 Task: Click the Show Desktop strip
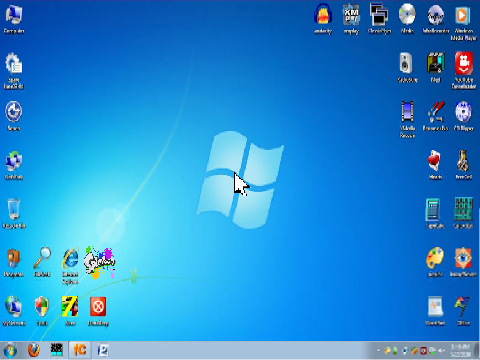pyautogui.click(x=477, y=350)
